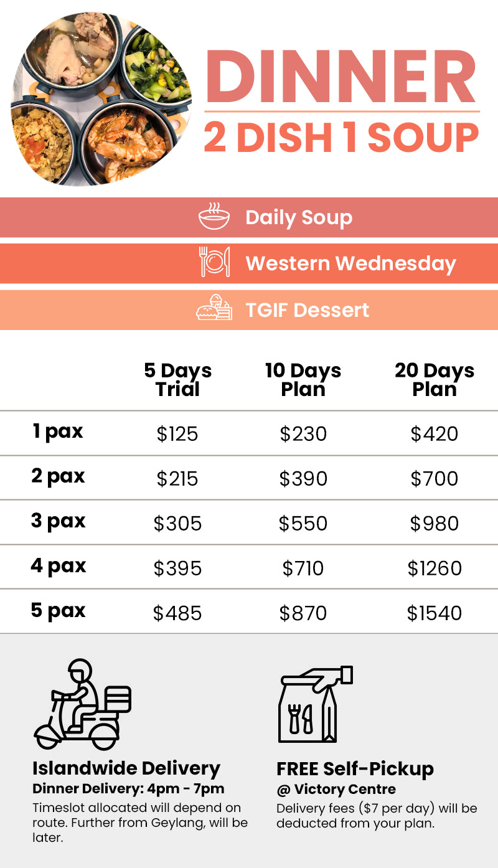Click the FREE Self-Pickup heading

click(355, 768)
